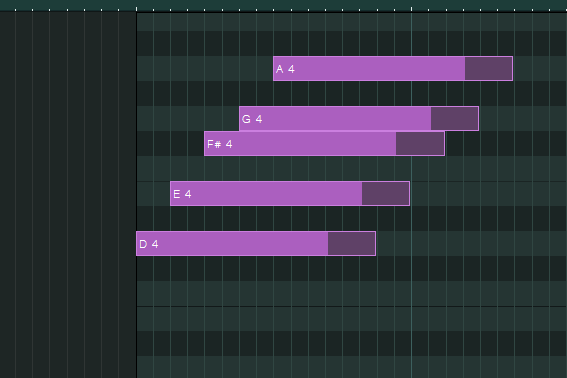The width and height of the screenshot is (567, 378).
Task: Select the A 4 note block
Action: [393, 69]
